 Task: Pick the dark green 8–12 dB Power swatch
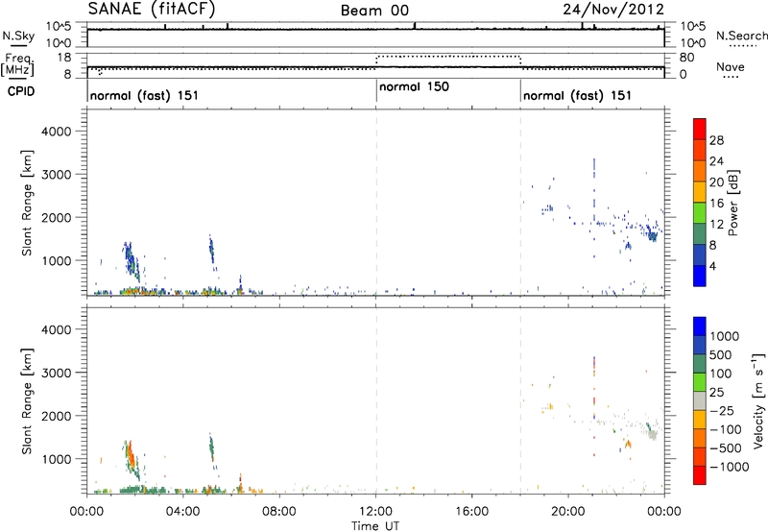coord(700,233)
